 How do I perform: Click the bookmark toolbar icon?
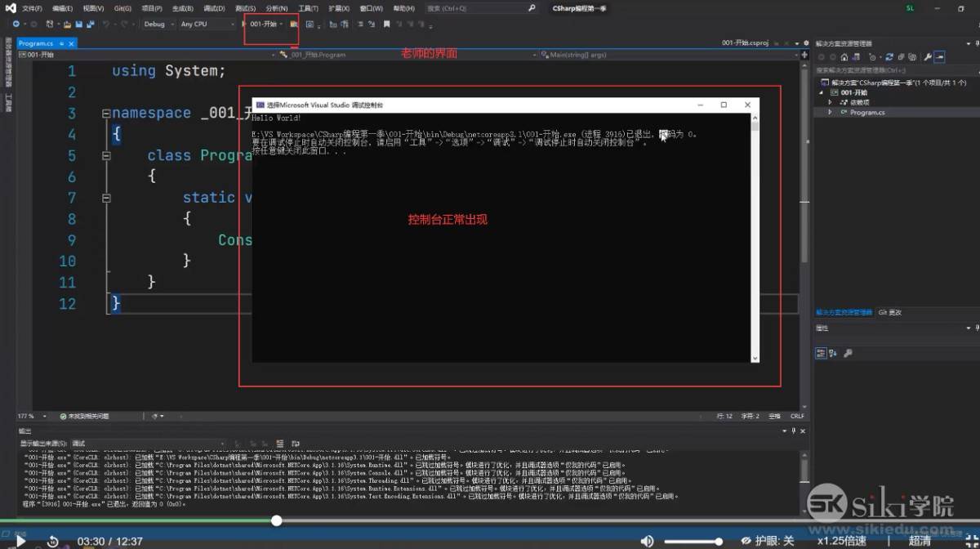pos(386,24)
